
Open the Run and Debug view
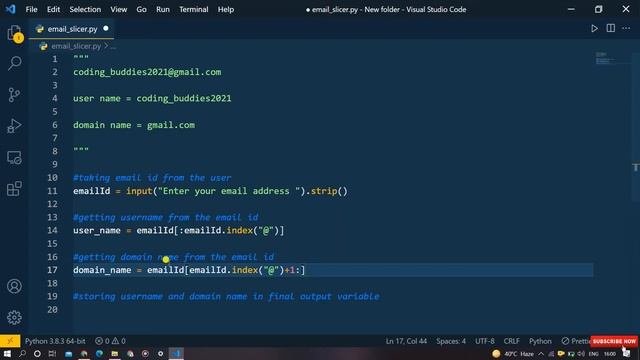click(14, 126)
